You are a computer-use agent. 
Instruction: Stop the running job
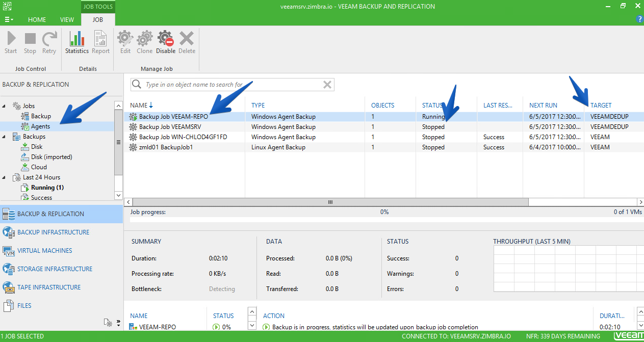(30, 42)
